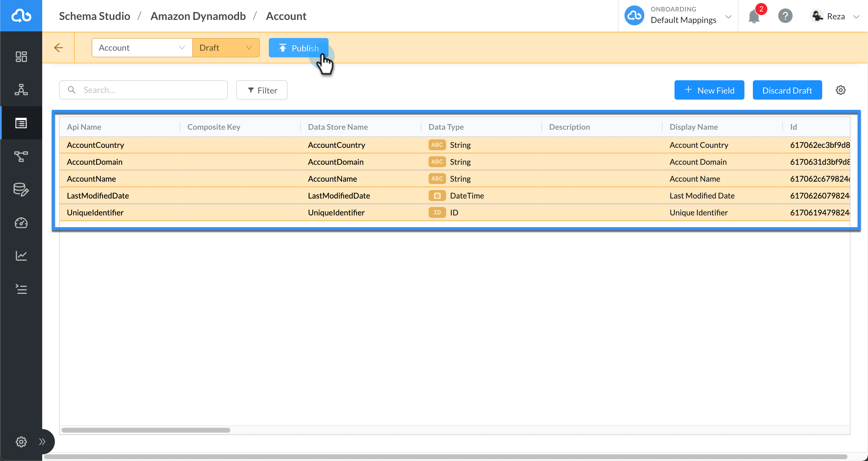Go to Amazon Dynamodb breadcrumb

click(198, 16)
